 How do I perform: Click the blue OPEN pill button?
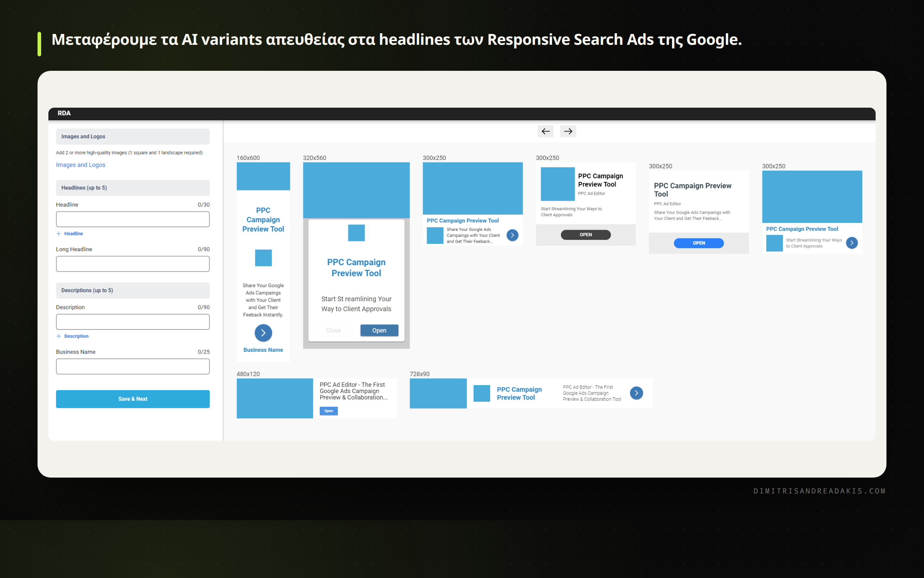[699, 243]
